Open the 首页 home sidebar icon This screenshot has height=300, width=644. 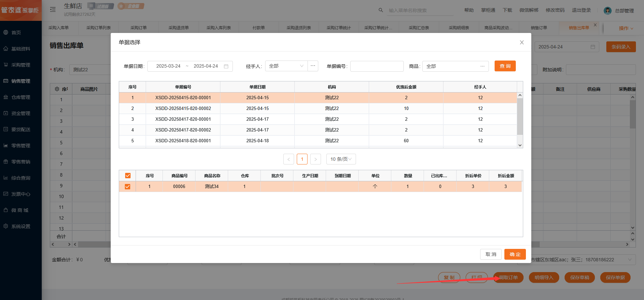6,32
